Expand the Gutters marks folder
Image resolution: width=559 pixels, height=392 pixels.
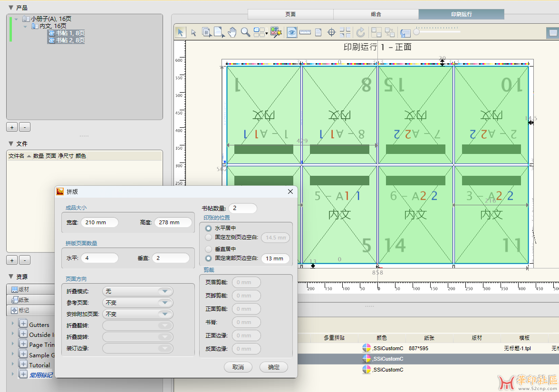click(x=13, y=323)
